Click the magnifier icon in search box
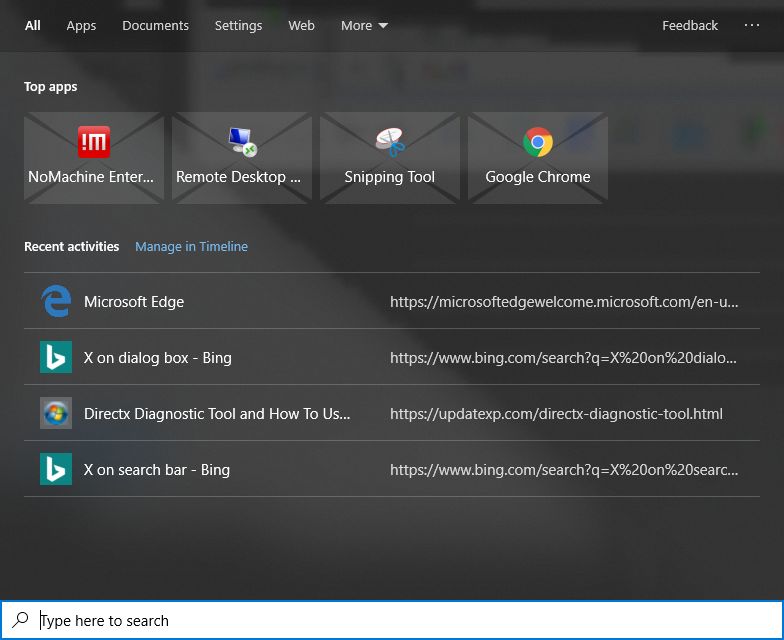Image resolution: width=784 pixels, height=640 pixels. [21, 620]
